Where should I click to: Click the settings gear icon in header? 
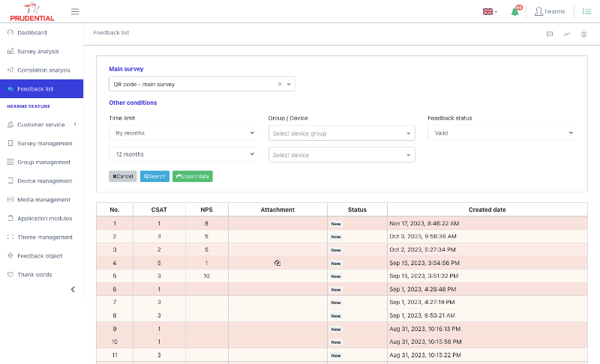coord(583,34)
